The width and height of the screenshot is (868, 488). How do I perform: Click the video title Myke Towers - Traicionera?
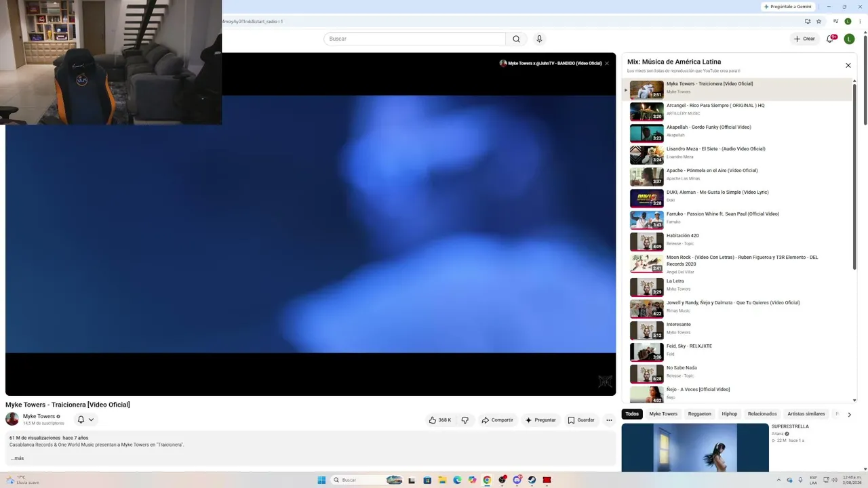pyautogui.click(x=68, y=405)
